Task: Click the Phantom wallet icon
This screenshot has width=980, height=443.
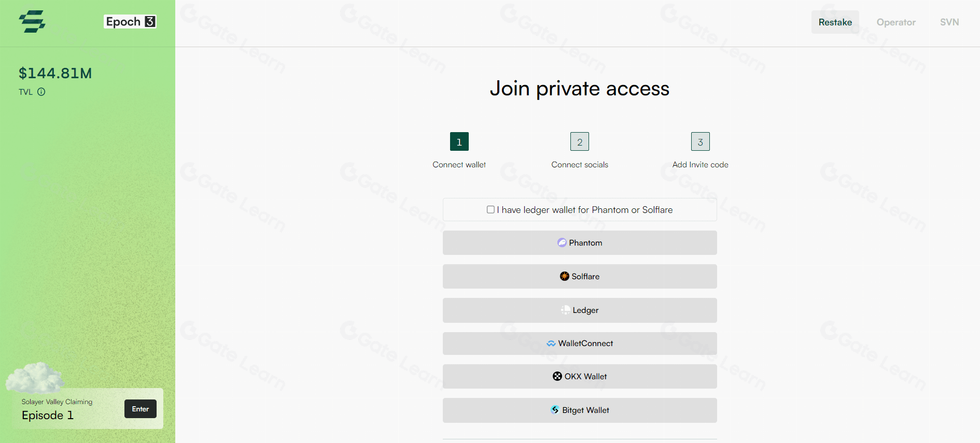Action: [x=562, y=242]
